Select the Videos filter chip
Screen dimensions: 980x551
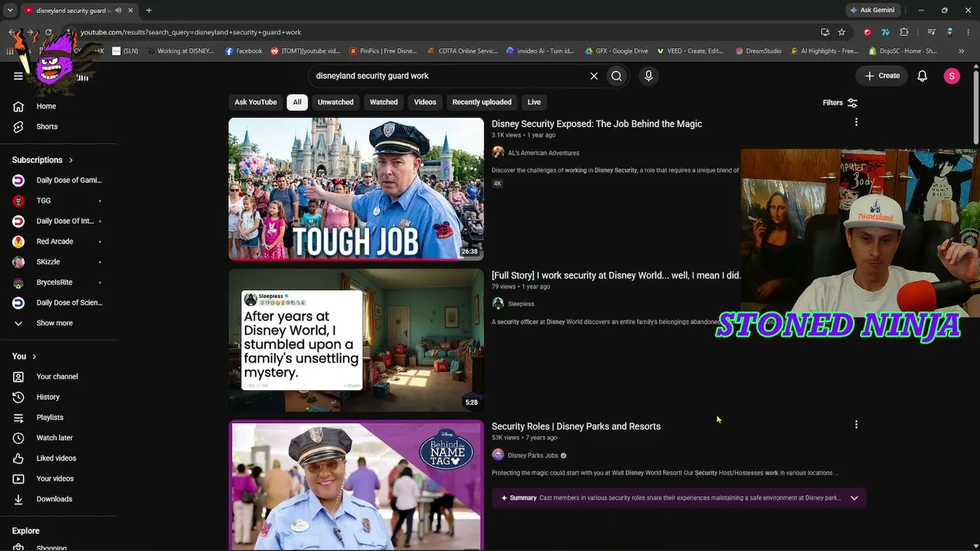[425, 102]
